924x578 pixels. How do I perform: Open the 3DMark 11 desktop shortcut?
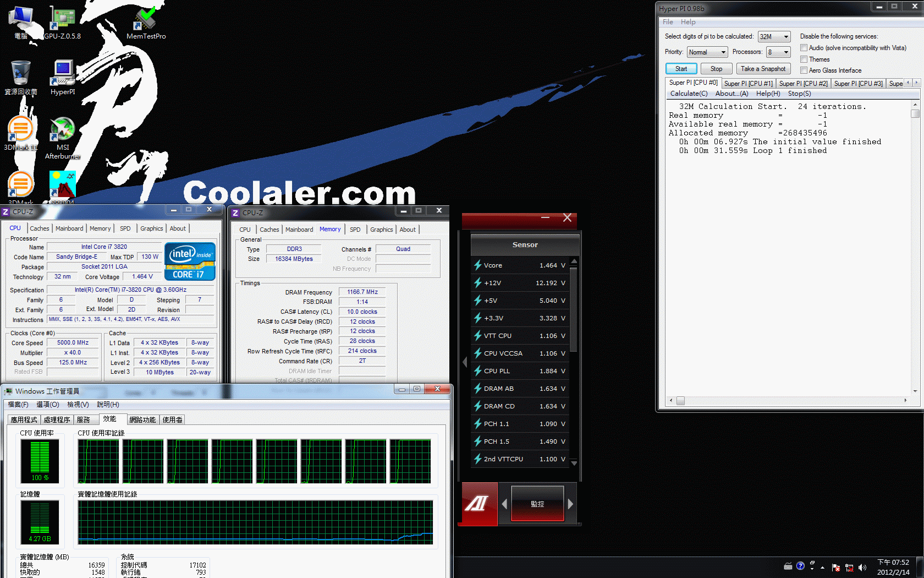click(20, 134)
